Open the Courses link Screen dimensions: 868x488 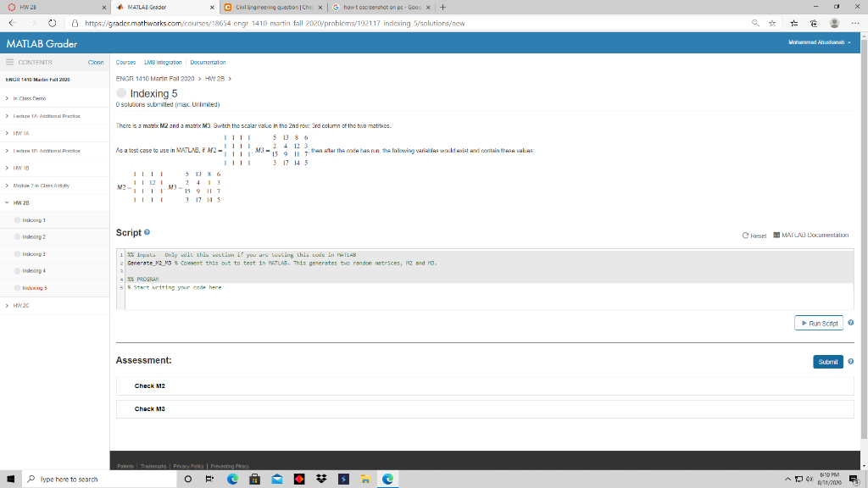(x=125, y=62)
